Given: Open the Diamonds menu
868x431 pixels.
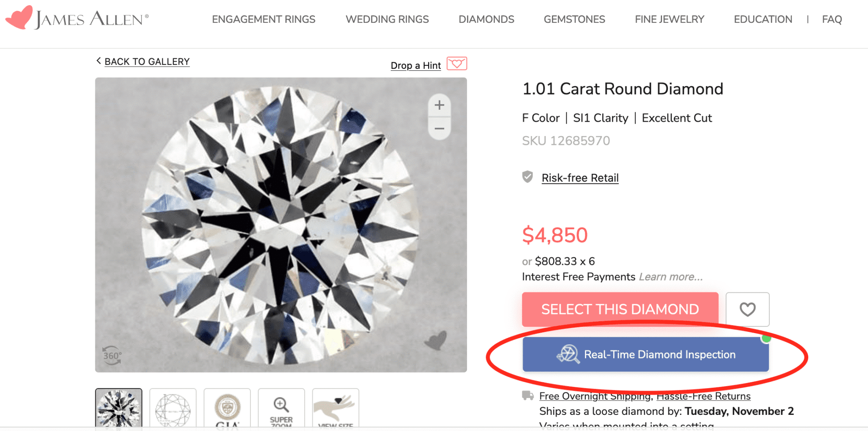Looking at the screenshot, I should click(x=486, y=19).
